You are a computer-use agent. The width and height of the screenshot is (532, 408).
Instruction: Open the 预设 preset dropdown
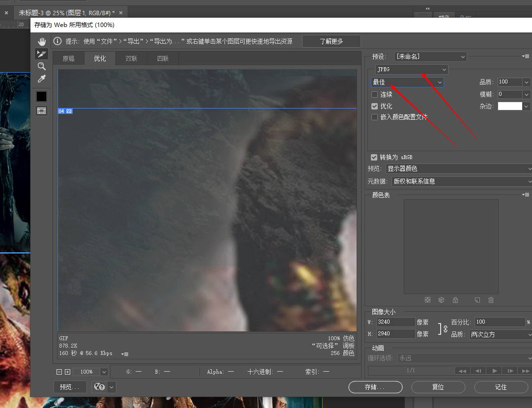[x=430, y=56]
